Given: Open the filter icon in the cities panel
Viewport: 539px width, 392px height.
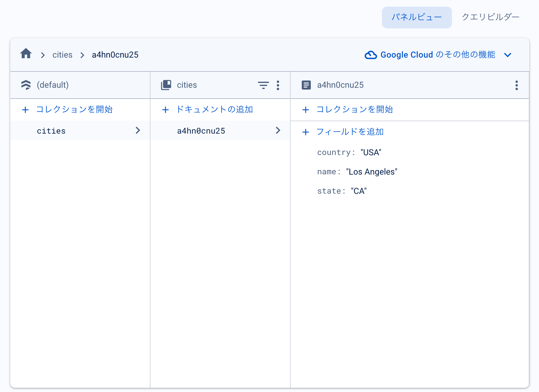Looking at the screenshot, I should pyautogui.click(x=263, y=85).
